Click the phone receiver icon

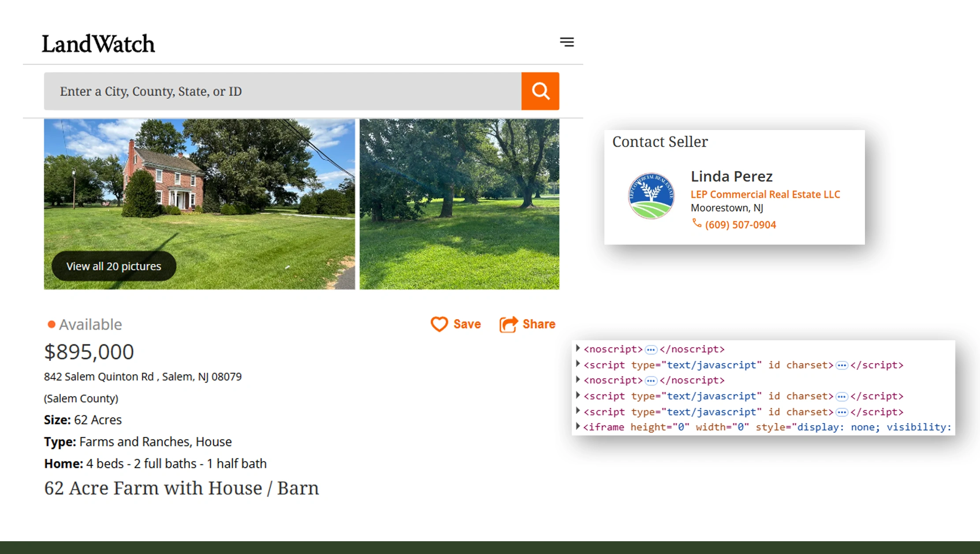point(697,224)
